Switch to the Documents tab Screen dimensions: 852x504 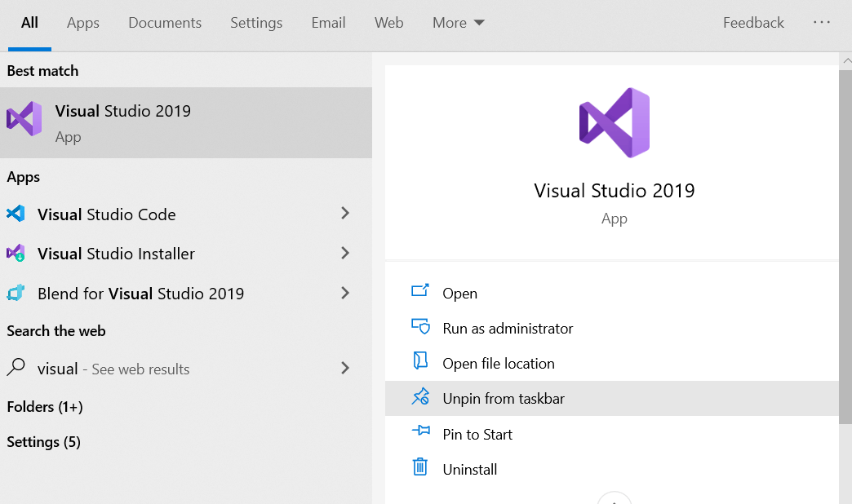click(164, 23)
